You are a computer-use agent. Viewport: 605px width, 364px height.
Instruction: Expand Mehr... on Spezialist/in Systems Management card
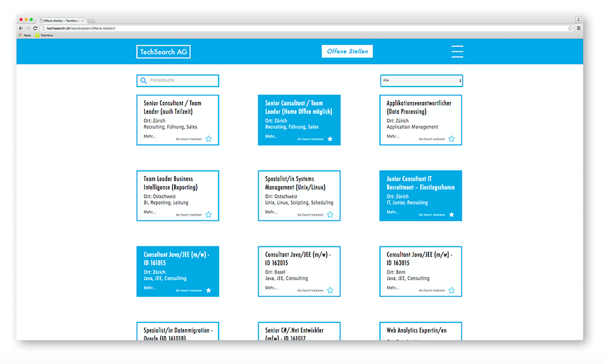271,212
